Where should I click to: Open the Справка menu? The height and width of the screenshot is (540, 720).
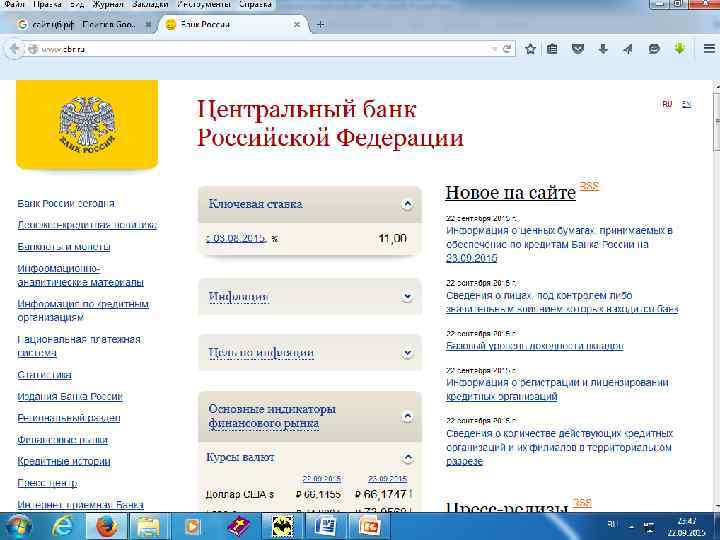[255, 4]
